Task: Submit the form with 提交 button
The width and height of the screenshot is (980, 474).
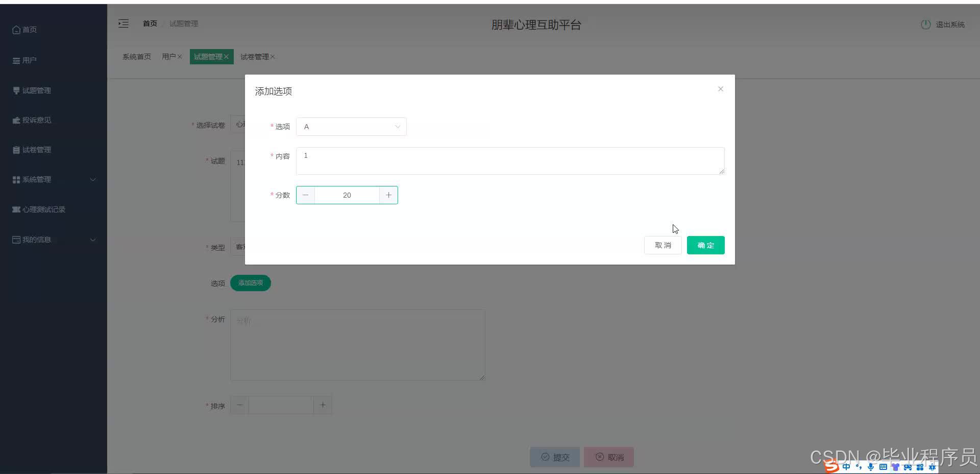Action: pyautogui.click(x=555, y=457)
